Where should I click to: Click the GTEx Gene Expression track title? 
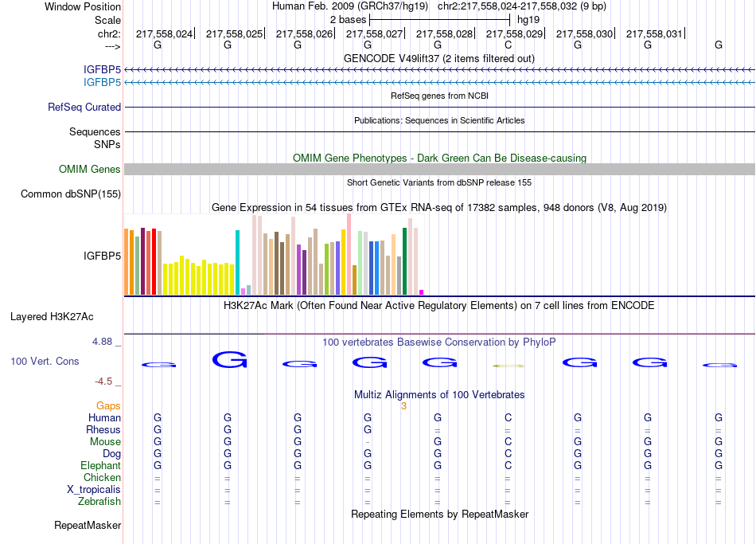click(439, 208)
